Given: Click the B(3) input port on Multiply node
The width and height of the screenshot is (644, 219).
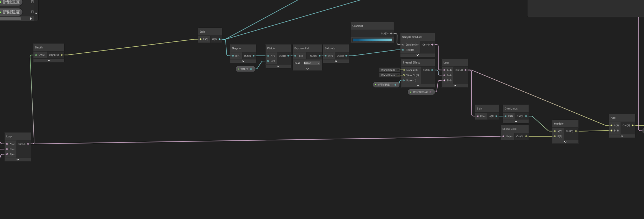Looking at the screenshot, I should coord(555,136).
